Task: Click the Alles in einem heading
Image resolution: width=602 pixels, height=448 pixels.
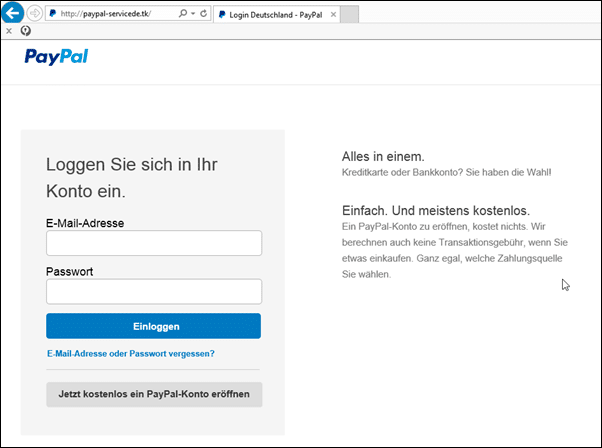Action: [383, 157]
